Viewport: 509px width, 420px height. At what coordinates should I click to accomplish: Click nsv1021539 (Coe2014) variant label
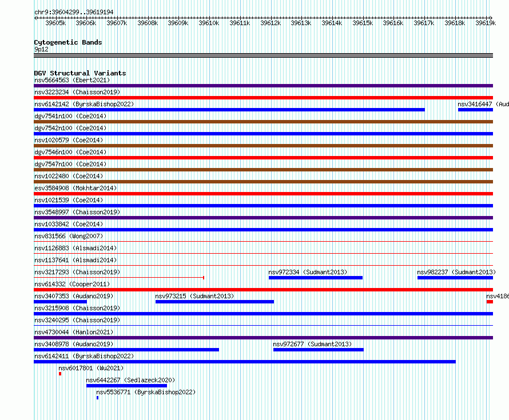coord(69,200)
